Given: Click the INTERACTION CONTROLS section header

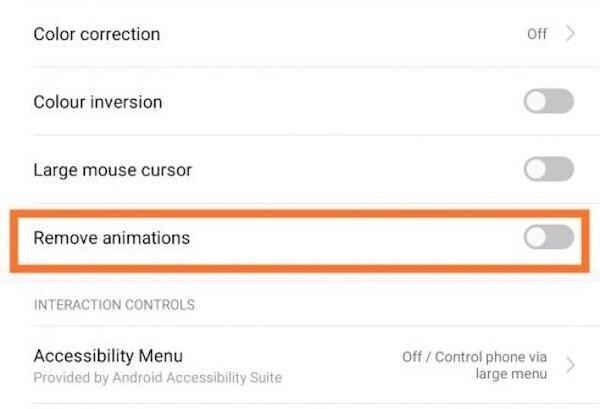Looking at the screenshot, I should click(x=114, y=304).
